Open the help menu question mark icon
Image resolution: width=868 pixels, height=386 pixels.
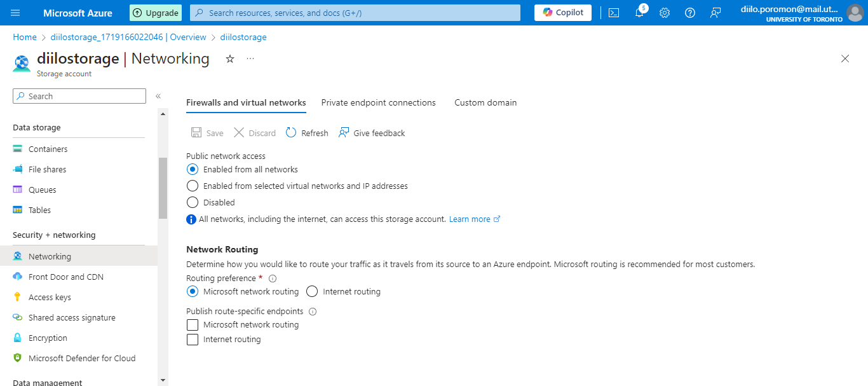(690, 12)
